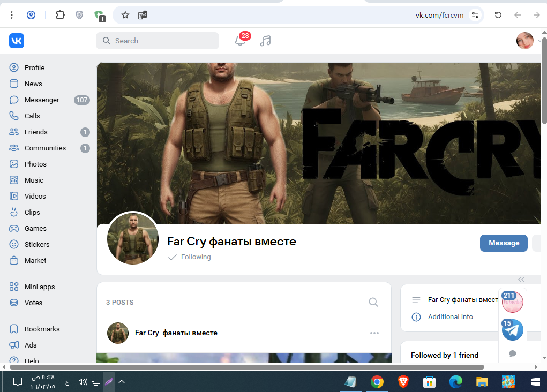
Task: Show hidden tray icons chevron
Action: [x=122, y=382]
